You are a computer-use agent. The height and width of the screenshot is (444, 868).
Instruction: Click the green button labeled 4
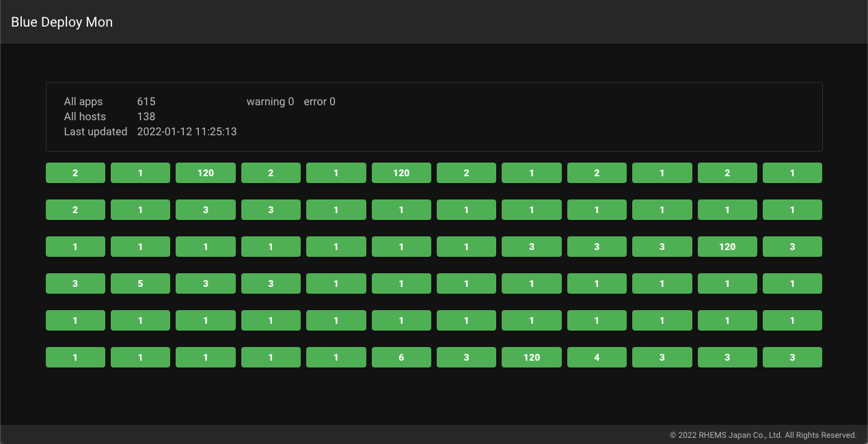(x=597, y=357)
